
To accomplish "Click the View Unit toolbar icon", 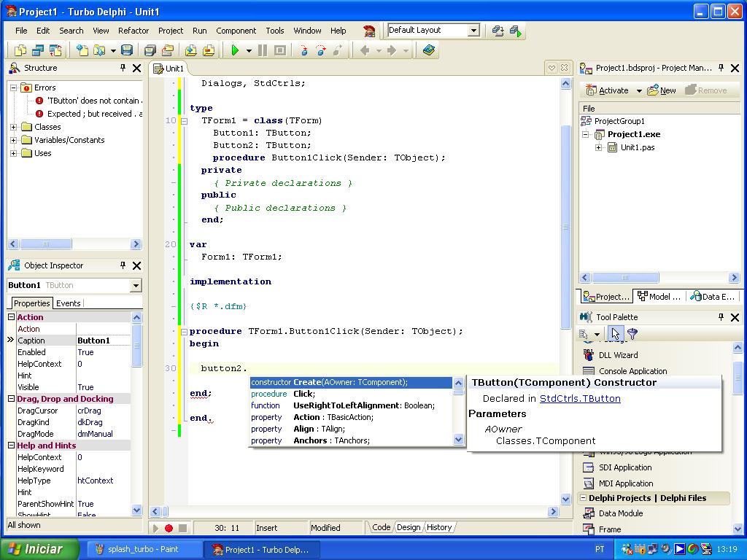I will 20,50.
